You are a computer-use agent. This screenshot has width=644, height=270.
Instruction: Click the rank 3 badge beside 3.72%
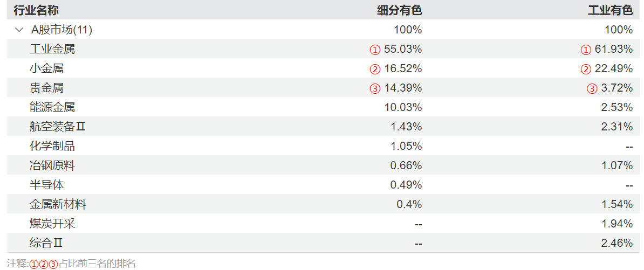pyautogui.click(x=592, y=88)
